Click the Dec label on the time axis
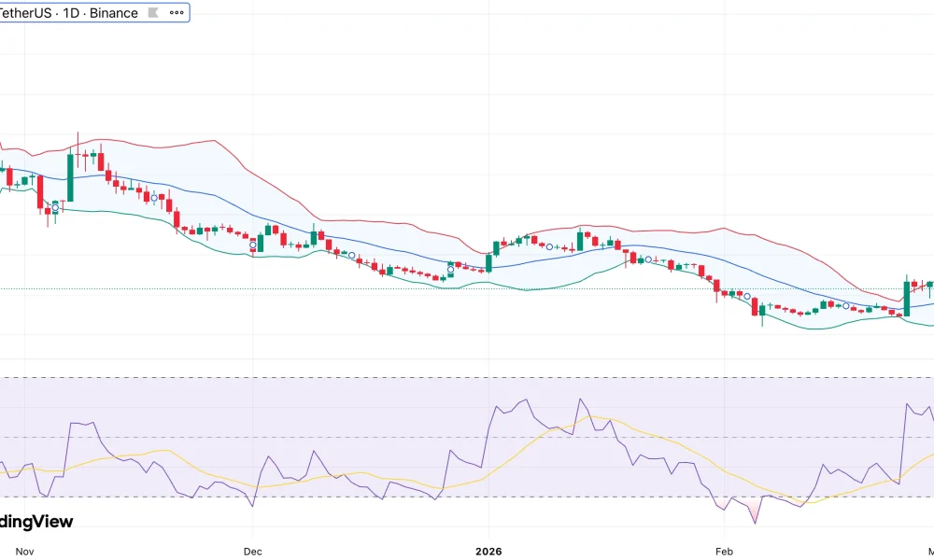The image size is (934, 560). [252, 552]
